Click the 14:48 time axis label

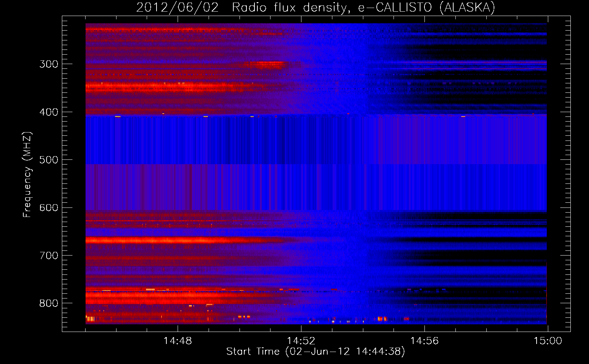coord(178,341)
